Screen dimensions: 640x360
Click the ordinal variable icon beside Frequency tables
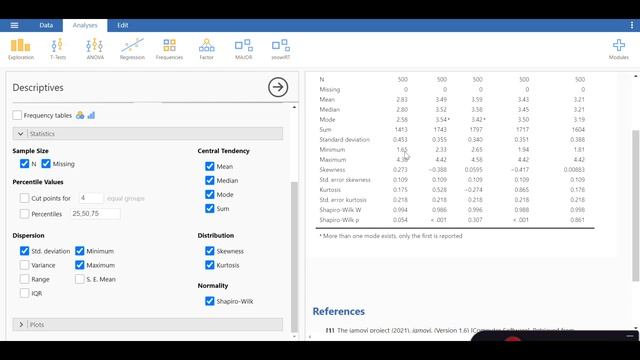[91, 116]
